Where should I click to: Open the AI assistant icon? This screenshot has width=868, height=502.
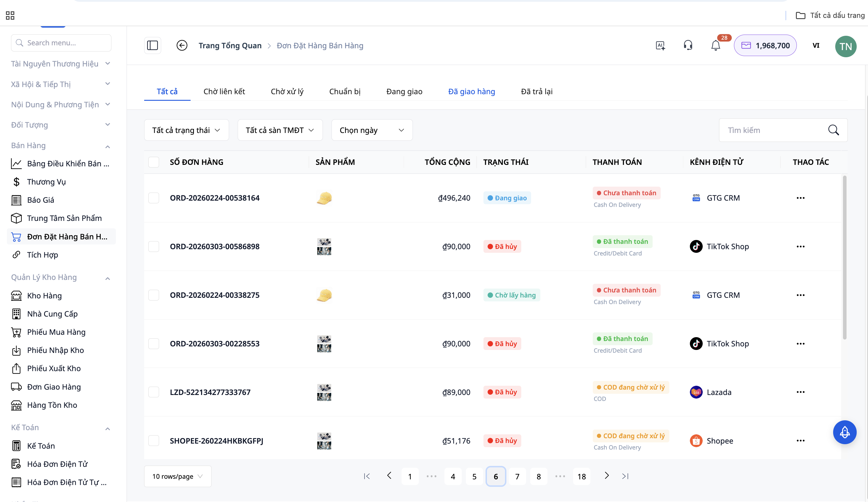[660, 46]
